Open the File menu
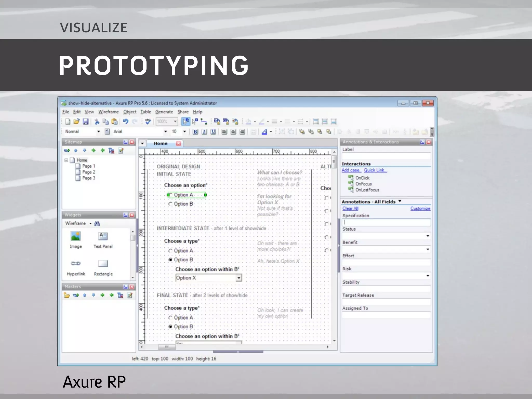This screenshot has height=399, width=532. (66, 112)
